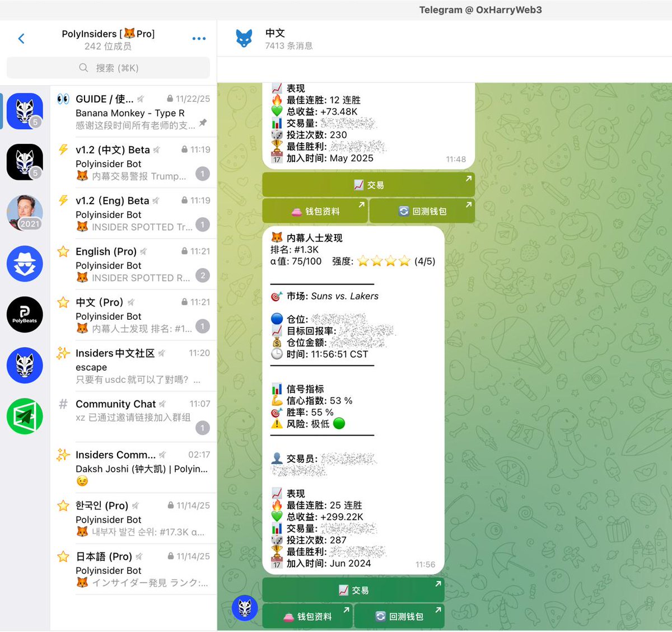Open the Insiders Comm... topic
Screen dimensions: 672x632
[133, 467]
